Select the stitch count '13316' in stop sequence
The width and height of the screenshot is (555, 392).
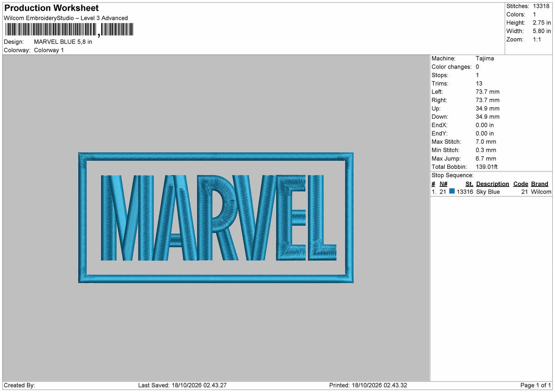tap(465, 191)
